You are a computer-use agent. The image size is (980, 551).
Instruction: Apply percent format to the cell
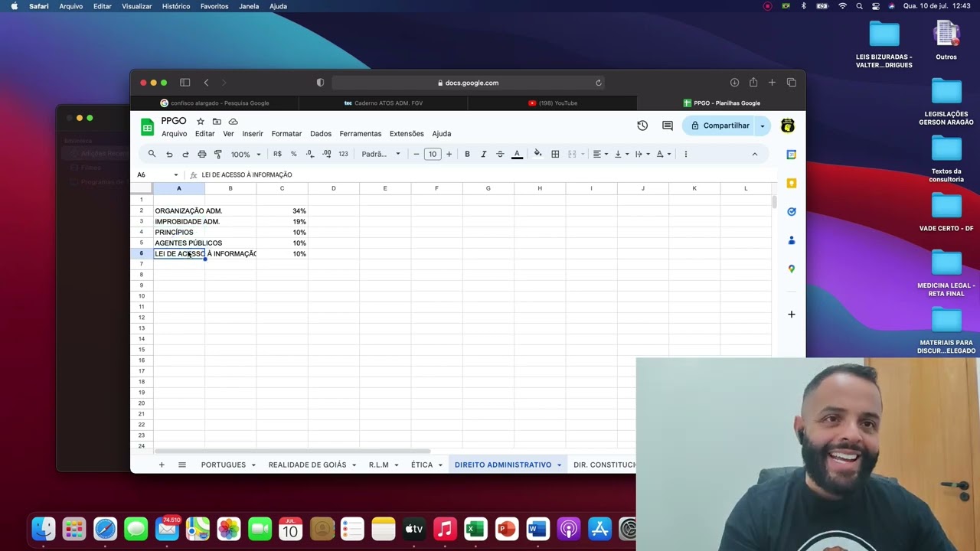coord(293,154)
